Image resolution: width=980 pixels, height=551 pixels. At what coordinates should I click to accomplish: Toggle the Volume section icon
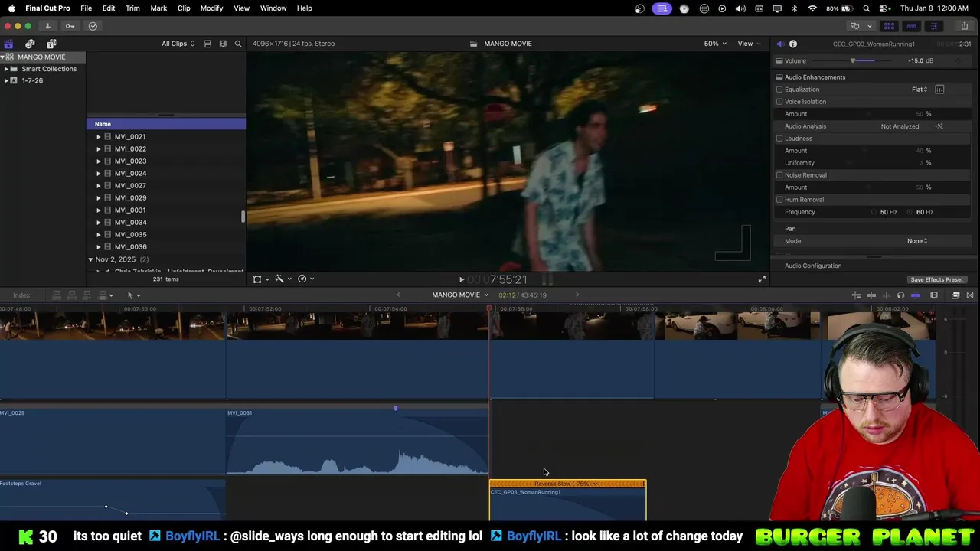click(x=779, y=61)
